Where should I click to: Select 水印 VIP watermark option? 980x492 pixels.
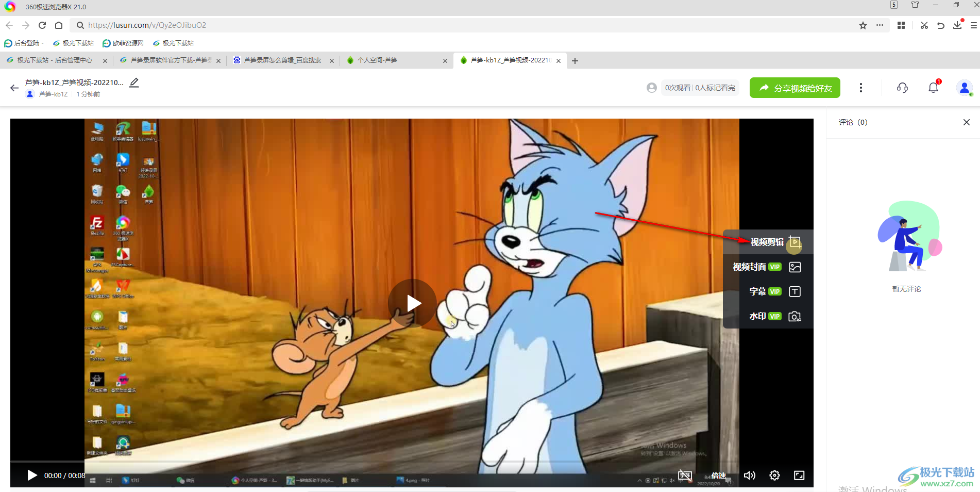click(769, 316)
